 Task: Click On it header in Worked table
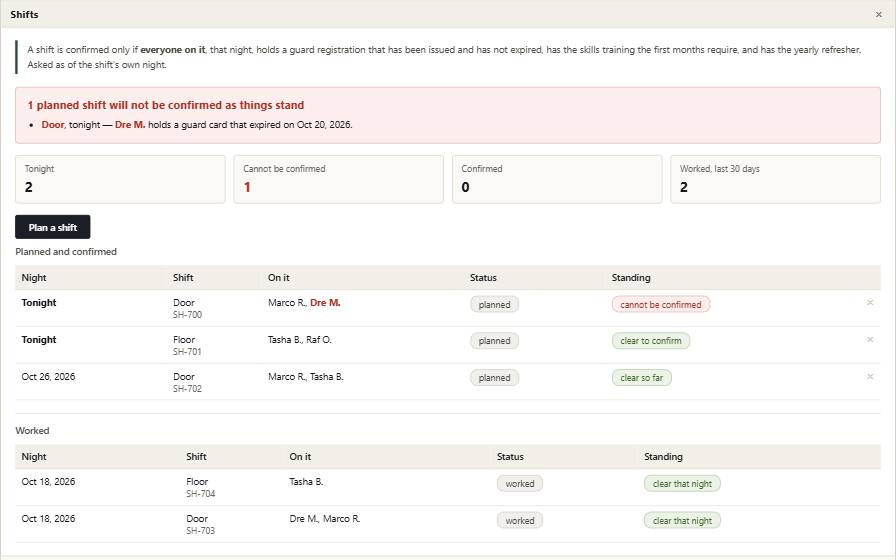[300, 457]
